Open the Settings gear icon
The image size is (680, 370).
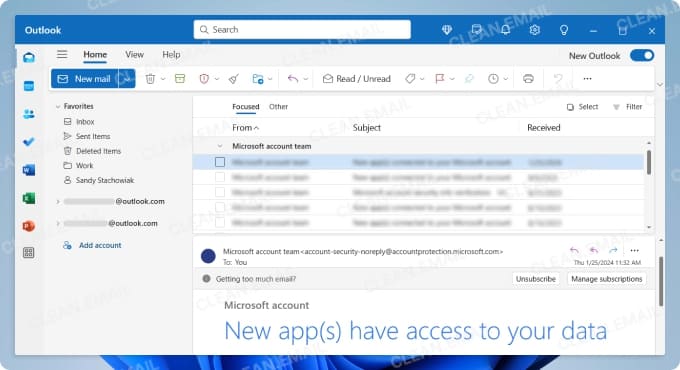click(534, 30)
